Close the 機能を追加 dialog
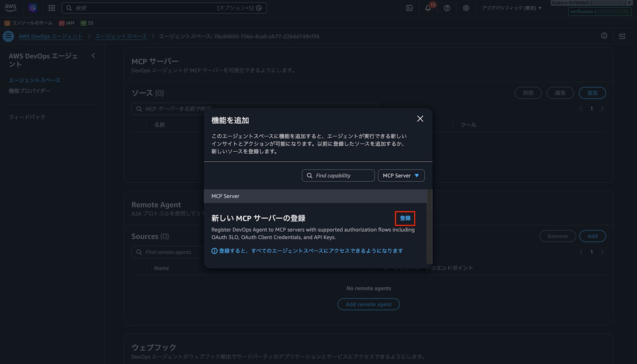The width and height of the screenshot is (637, 364). (420, 119)
